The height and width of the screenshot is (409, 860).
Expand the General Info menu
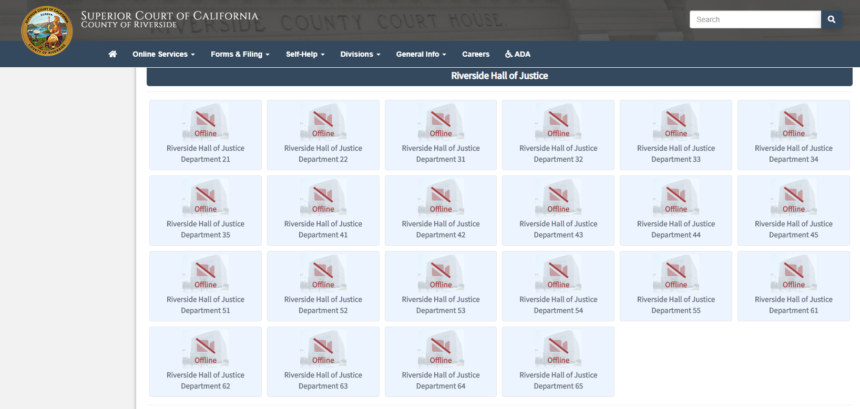pyautogui.click(x=421, y=54)
